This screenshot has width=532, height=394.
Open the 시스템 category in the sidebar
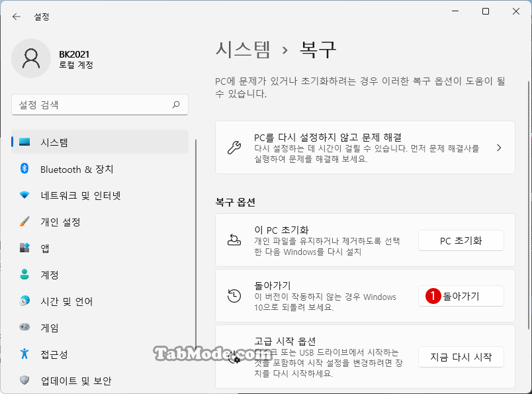coord(100,142)
